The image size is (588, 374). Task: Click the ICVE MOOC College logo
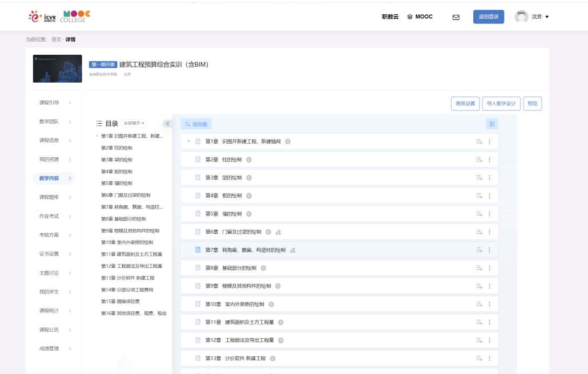[59, 17]
